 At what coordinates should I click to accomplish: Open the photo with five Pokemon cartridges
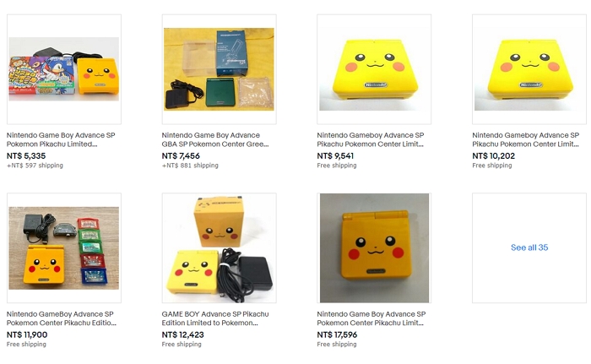pyautogui.click(x=64, y=247)
